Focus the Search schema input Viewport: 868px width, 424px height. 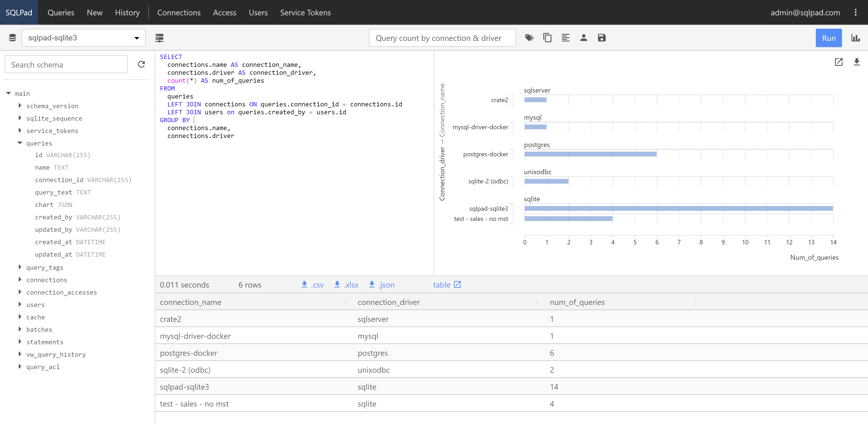(66, 64)
